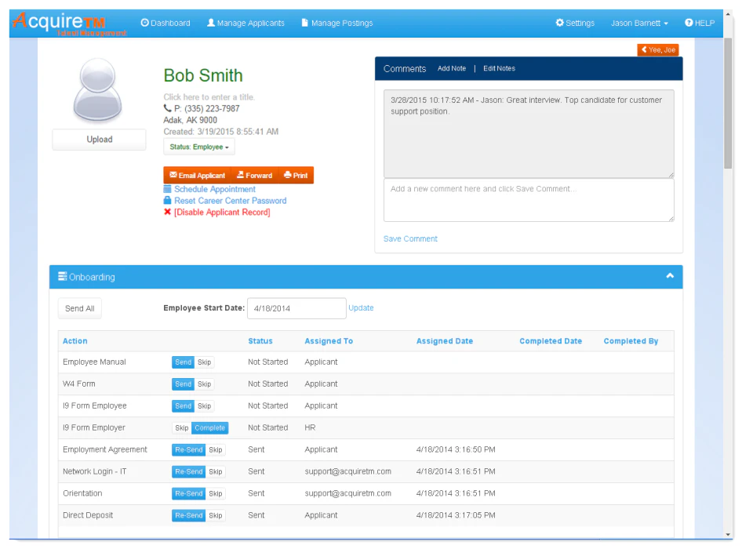Open the Dashboard via its clock icon

tap(144, 23)
